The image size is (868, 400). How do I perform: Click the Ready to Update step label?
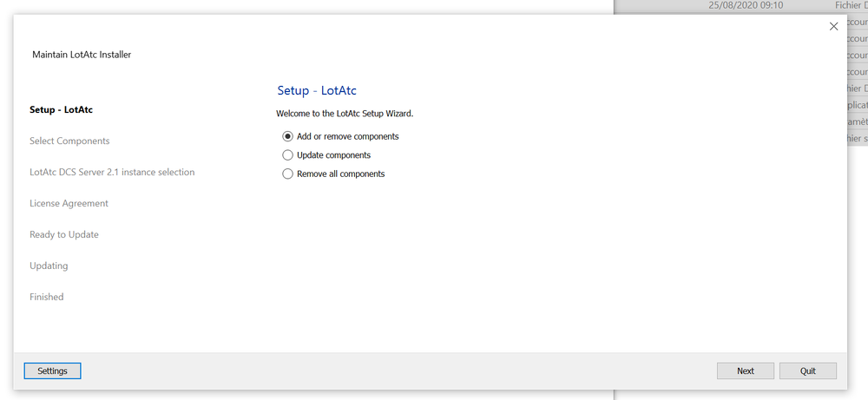point(64,234)
